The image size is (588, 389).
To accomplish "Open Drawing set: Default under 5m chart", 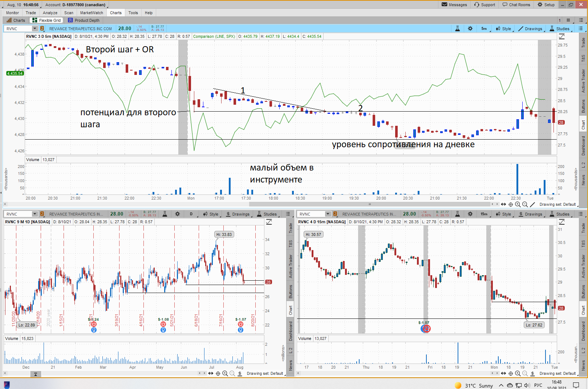I will (x=558, y=204).
